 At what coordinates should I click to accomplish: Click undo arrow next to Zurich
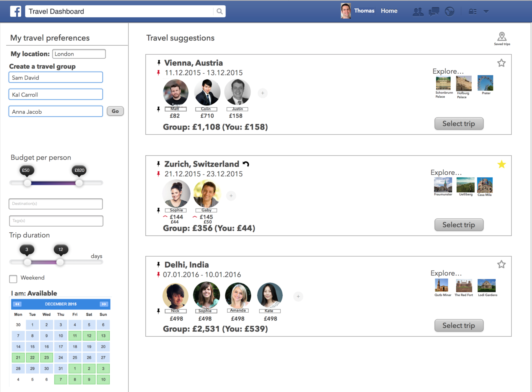click(x=246, y=164)
